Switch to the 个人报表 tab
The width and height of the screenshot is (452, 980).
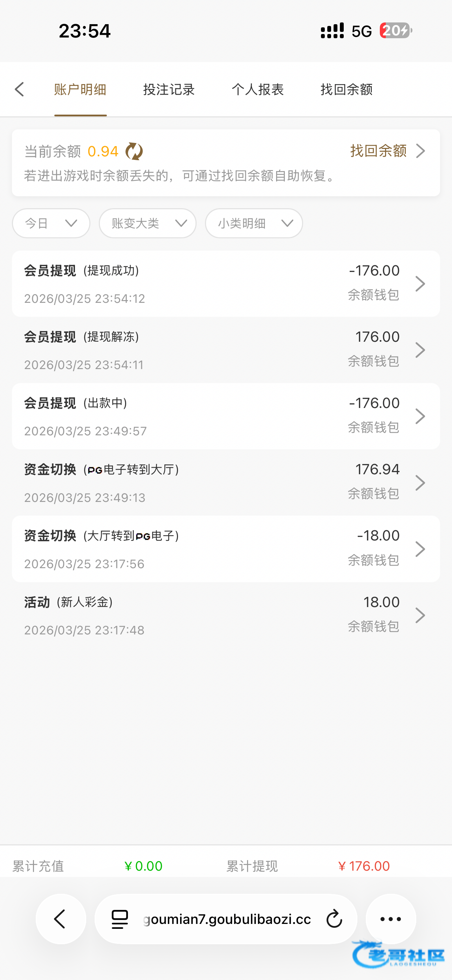click(x=258, y=89)
